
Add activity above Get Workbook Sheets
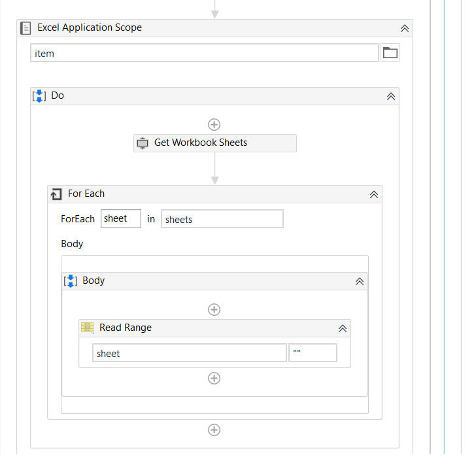coord(214,124)
